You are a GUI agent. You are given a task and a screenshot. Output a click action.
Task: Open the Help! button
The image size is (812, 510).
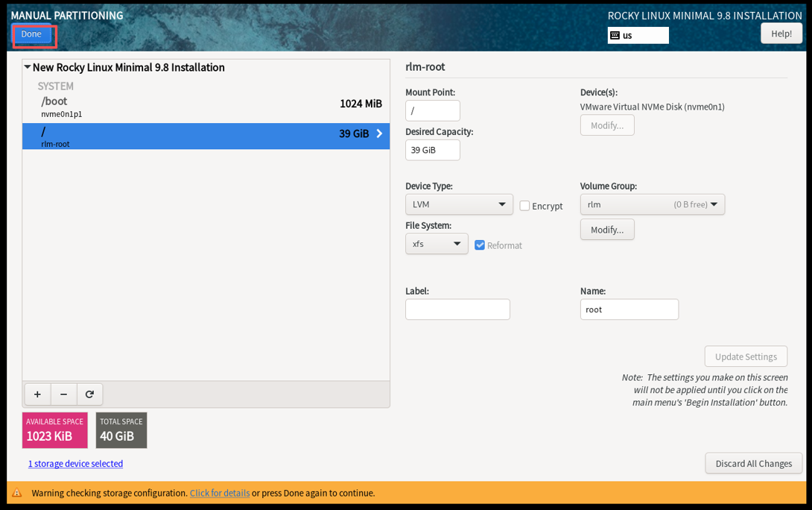click(x=781, y=34)
